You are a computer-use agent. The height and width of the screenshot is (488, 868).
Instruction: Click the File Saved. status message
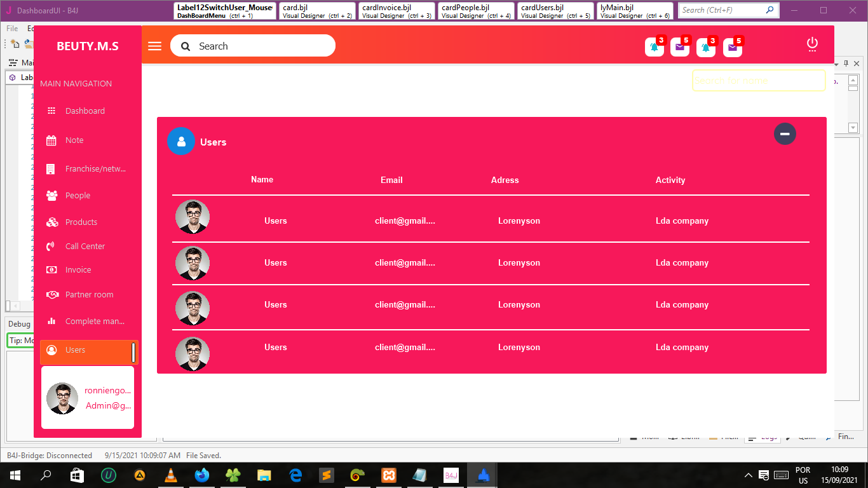click(203, 456)
